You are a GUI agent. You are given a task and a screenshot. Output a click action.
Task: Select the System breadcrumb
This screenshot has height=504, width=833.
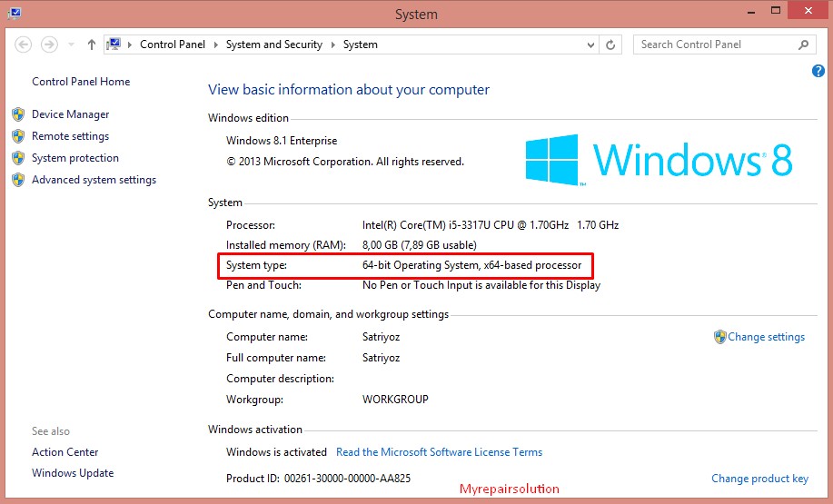click(x=361, y=44)
